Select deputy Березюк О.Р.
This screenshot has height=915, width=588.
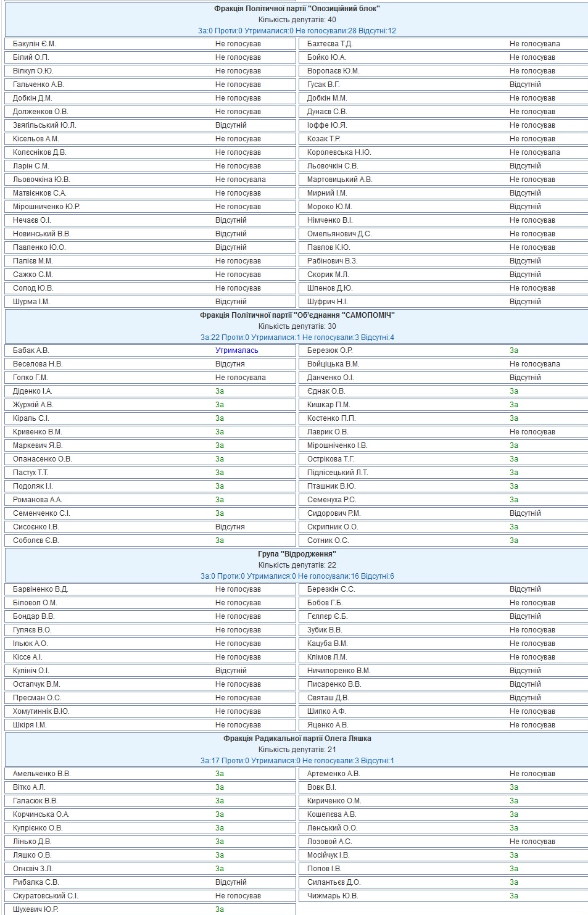point(329,350)
